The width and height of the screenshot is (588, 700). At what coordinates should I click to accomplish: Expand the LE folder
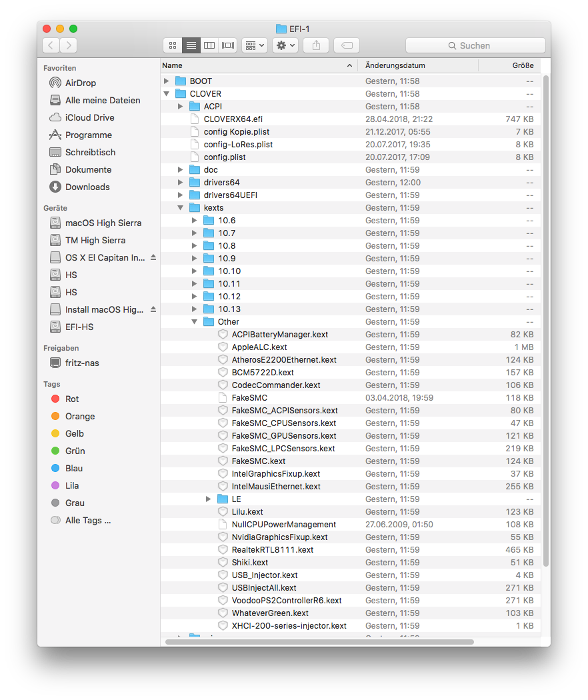(209, 499)
